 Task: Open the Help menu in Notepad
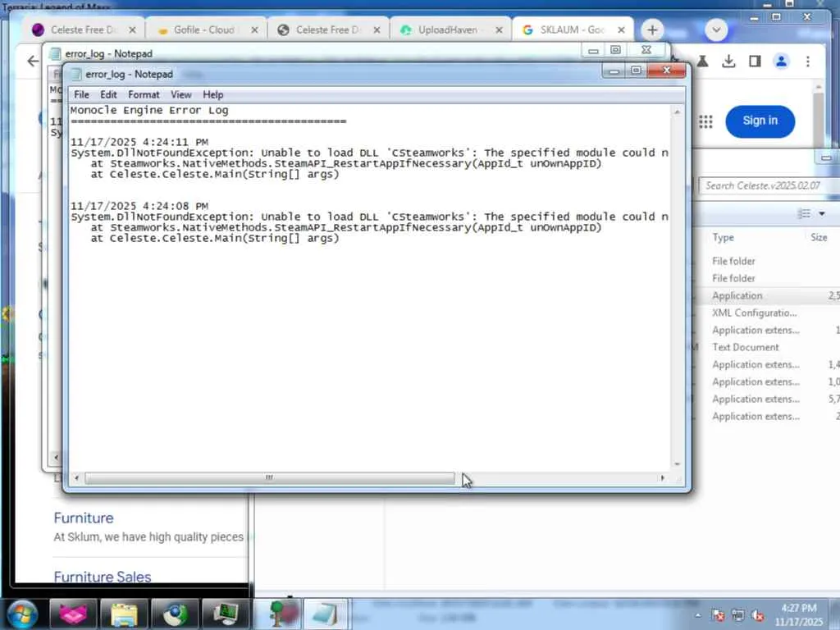(212, 95)
